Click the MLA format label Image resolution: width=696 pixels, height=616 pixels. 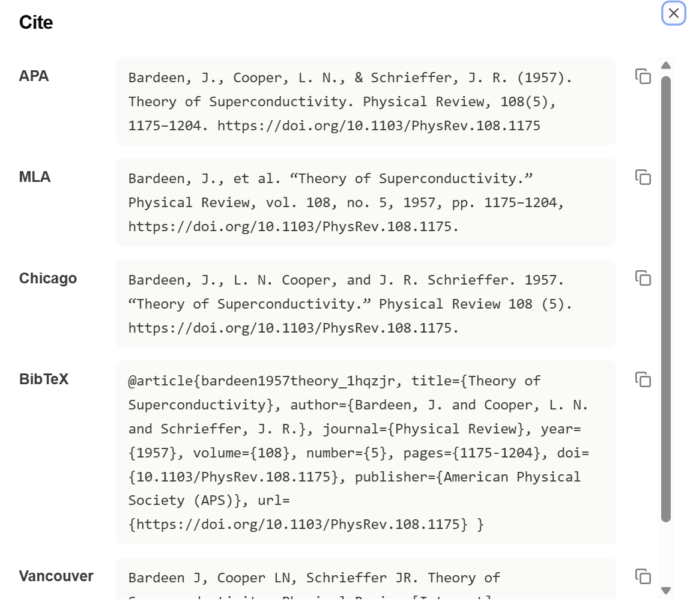[x=35, y=177]
